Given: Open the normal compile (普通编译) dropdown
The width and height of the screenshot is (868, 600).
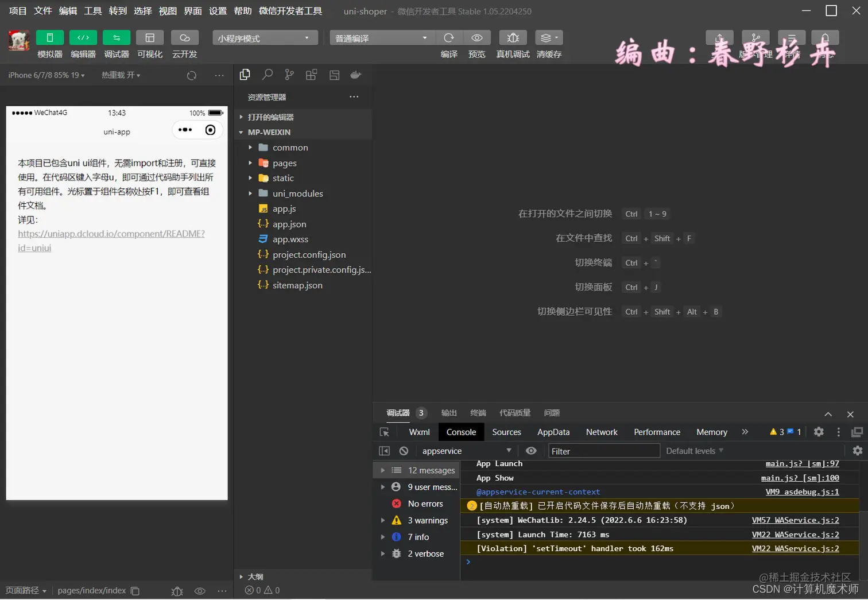Looking at the screenshot, I should 382,38.
